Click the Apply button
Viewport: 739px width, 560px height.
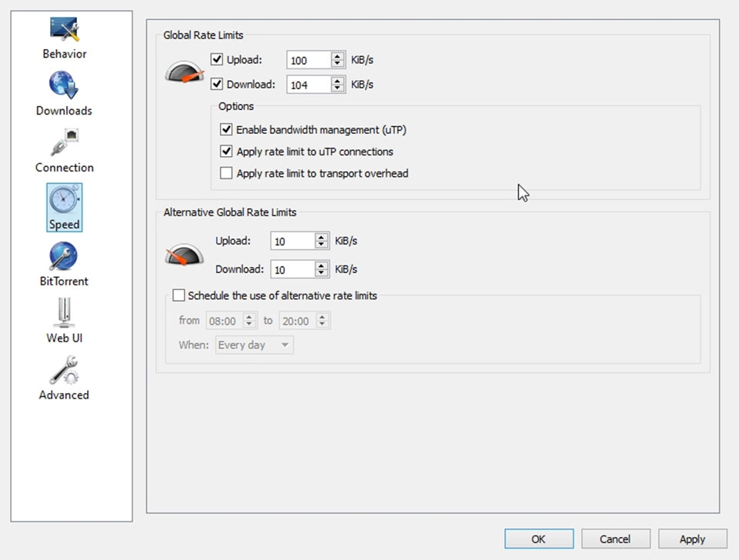click(x=692, y=538)
